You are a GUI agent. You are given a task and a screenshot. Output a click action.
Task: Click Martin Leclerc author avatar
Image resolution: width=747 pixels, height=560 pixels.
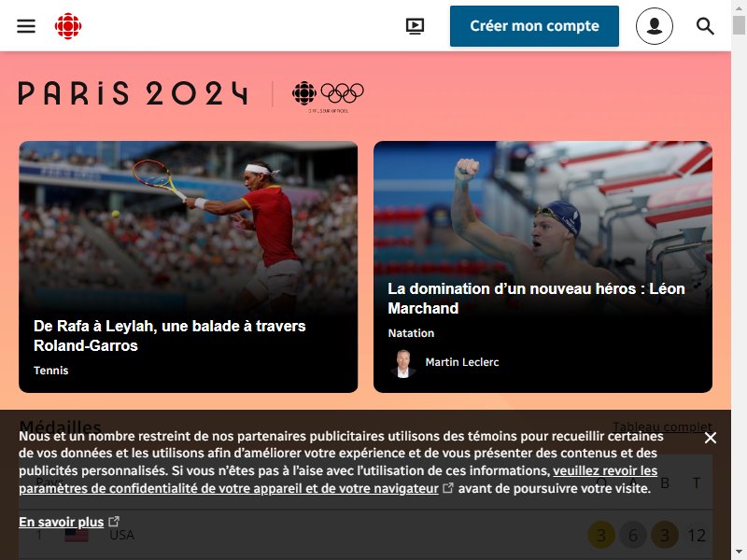click(x=403, y=363)
